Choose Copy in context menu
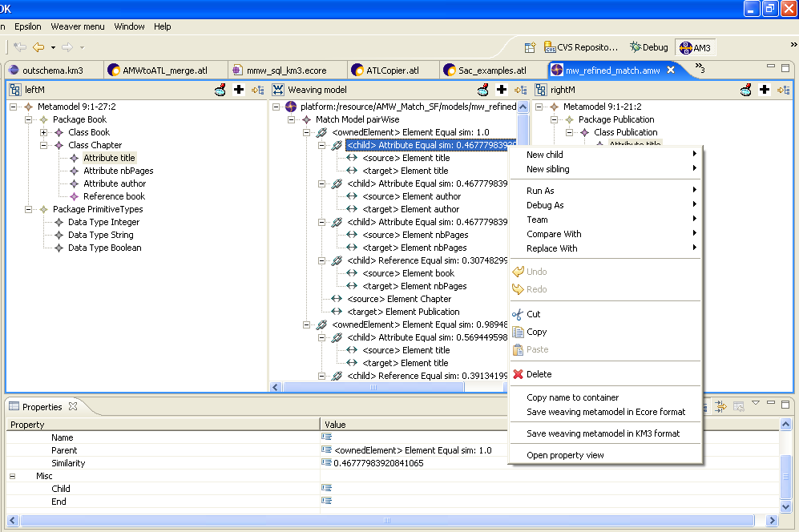799x532 pixels. pos(605,332)
